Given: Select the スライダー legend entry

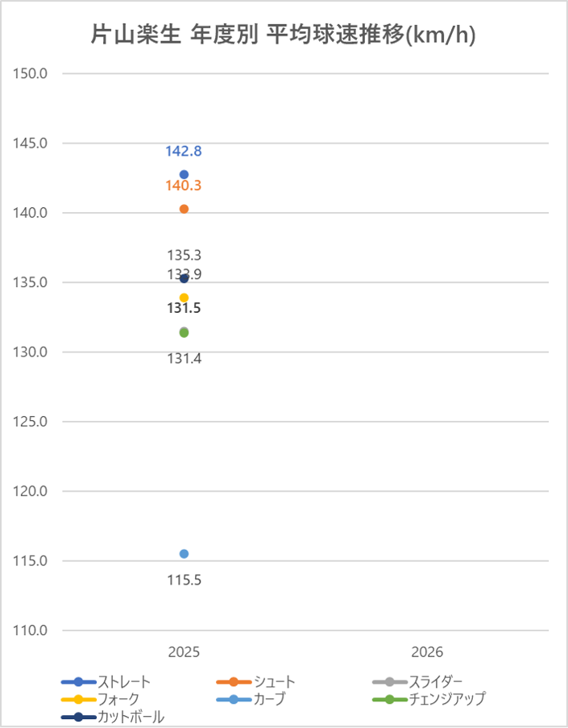Looking at the screenshot, I should [435, 682].
